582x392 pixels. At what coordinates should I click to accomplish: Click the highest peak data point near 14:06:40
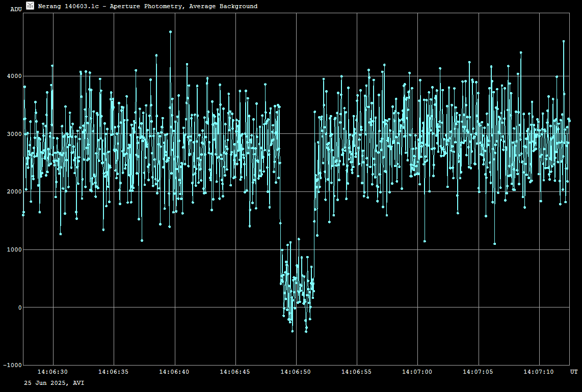point(170,32)
